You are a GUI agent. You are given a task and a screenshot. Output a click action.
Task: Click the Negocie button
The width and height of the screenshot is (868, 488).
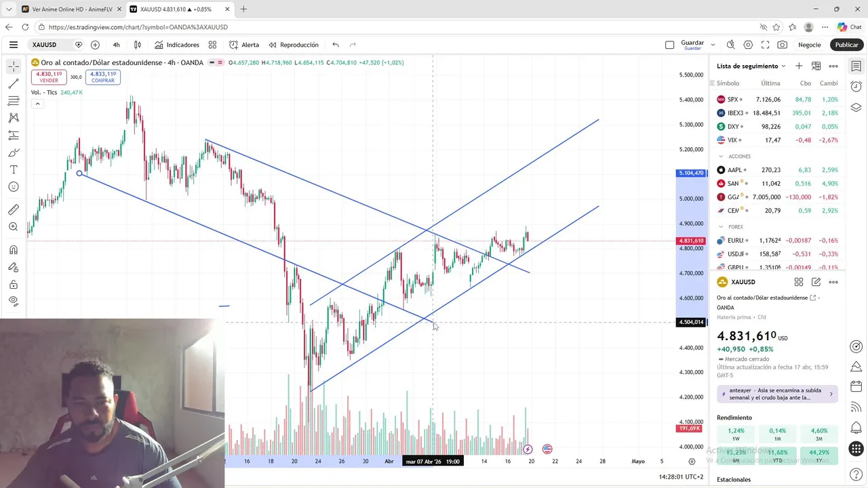coord(809,45)
